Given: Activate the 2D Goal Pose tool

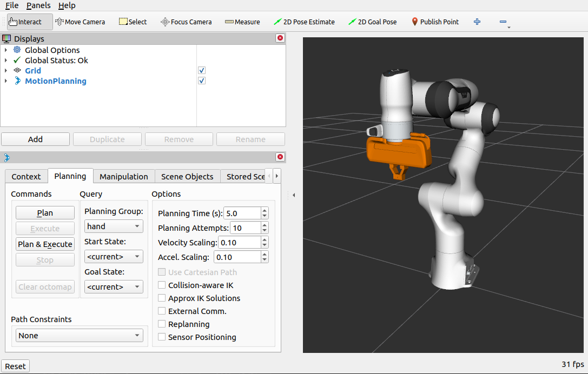Looking at the screenshot, I should (x=372, y=22).
